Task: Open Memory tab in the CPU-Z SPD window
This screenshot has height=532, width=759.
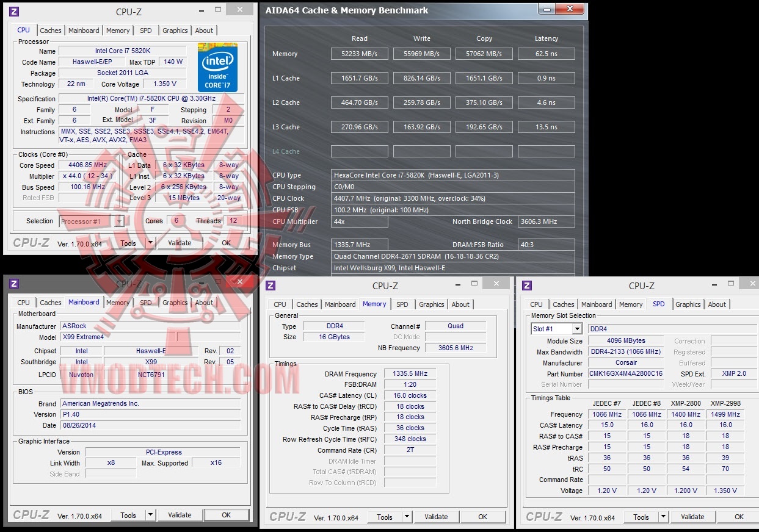Action: [x=631, y=304]
